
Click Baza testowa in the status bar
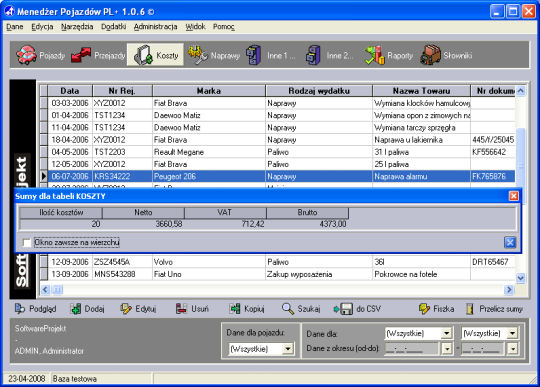pyautogui.click(x=75, y=379)
